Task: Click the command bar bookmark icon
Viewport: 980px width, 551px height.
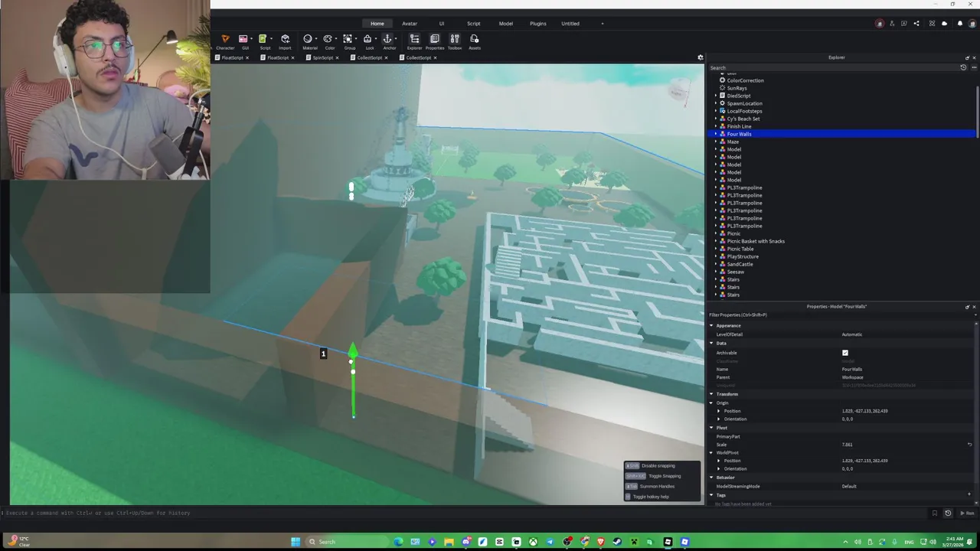Action: [934, 514]
